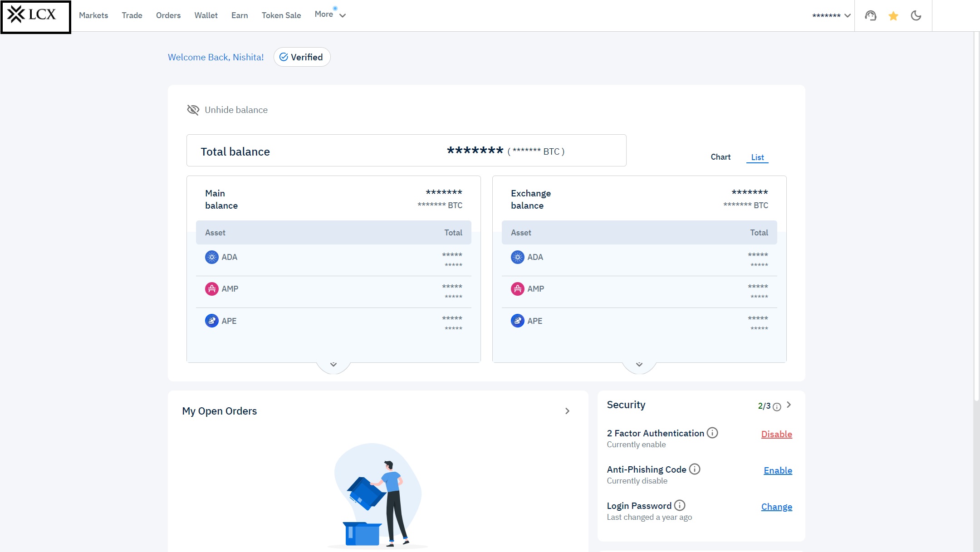Open the Wallet menu item
Image resolution: width=980 pixels, height=552 pixels.
pyautogui.click(x=206, y=15)
